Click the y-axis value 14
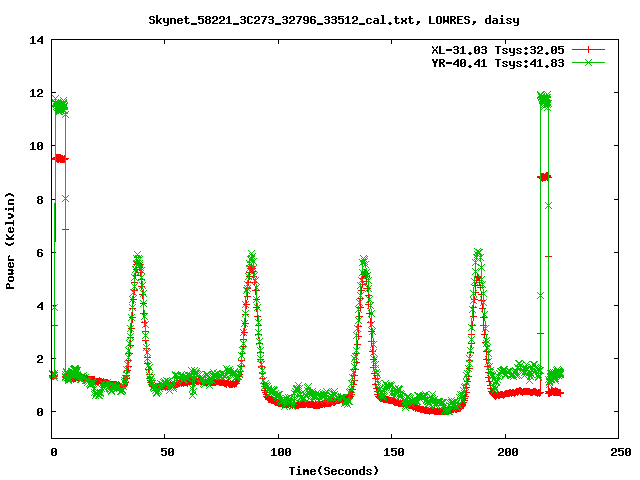Image resolution: width=640 pixels, height=480 pixels. tap(36, 40)
